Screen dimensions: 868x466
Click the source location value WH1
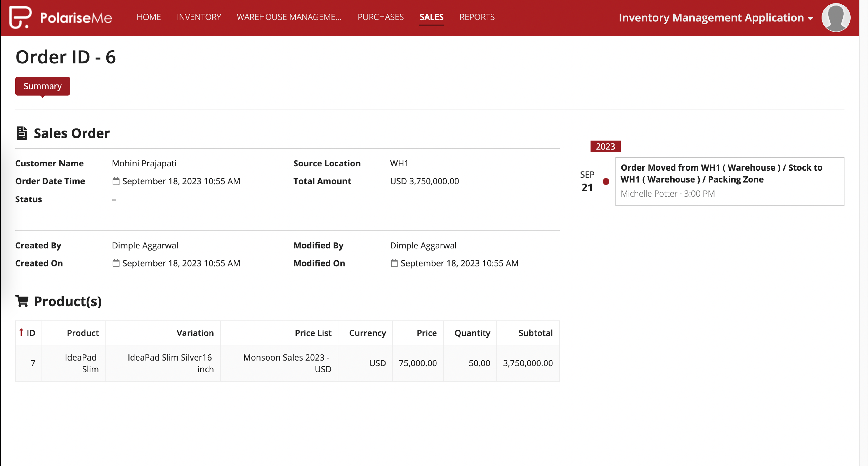[x=399, y=163]
